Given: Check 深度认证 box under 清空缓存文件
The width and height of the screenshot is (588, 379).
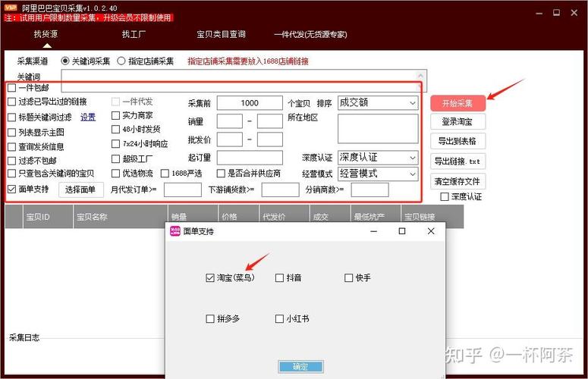Looking at the screenshot, I should pos(445,196).
